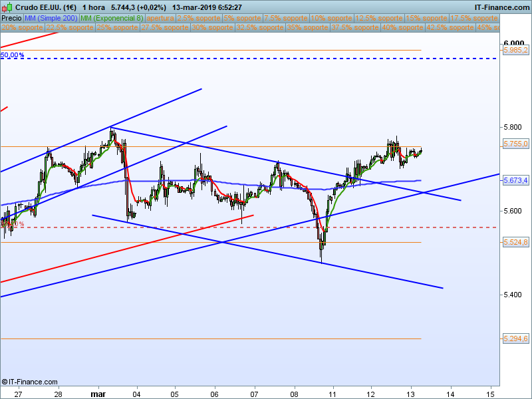Choose the 30% soporte label

point(212,27)
